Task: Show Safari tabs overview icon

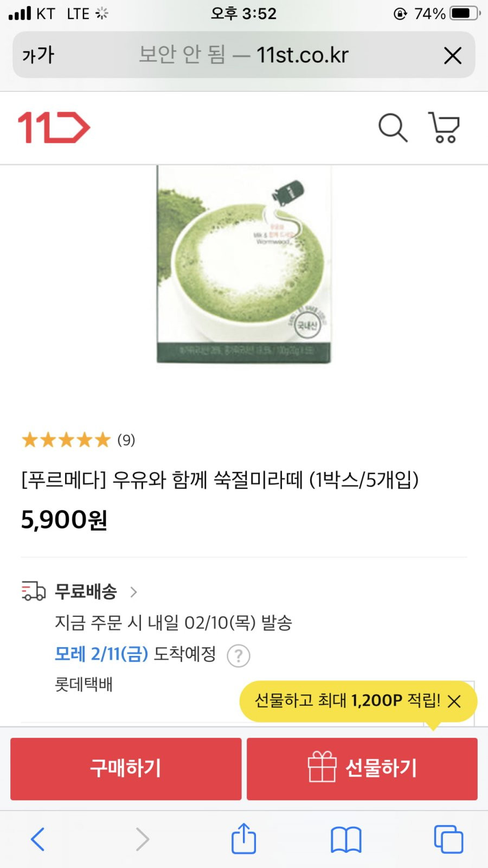Action: (x=448, y=839)
